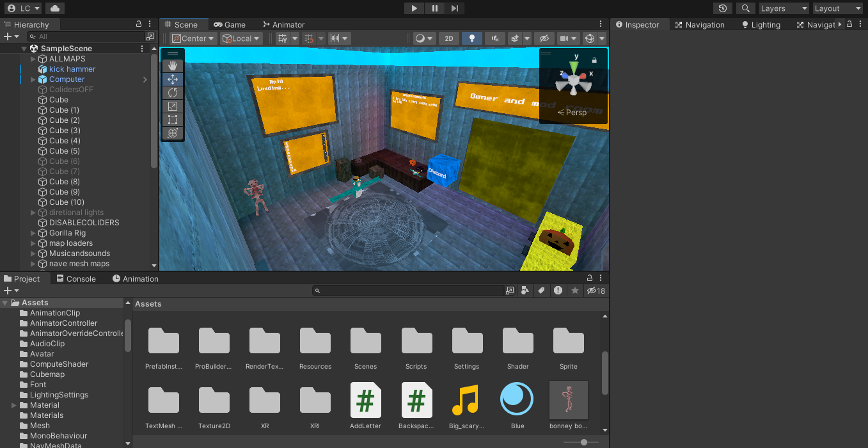Open Favorites star in Project panel
This screenshot has height=448, width=868.
tap(574, 291)
